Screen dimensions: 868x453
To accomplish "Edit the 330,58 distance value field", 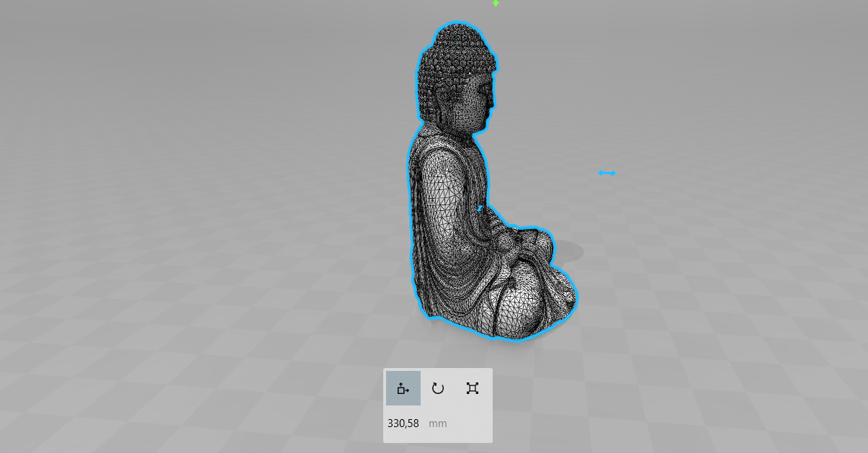I will coord(403,423).
